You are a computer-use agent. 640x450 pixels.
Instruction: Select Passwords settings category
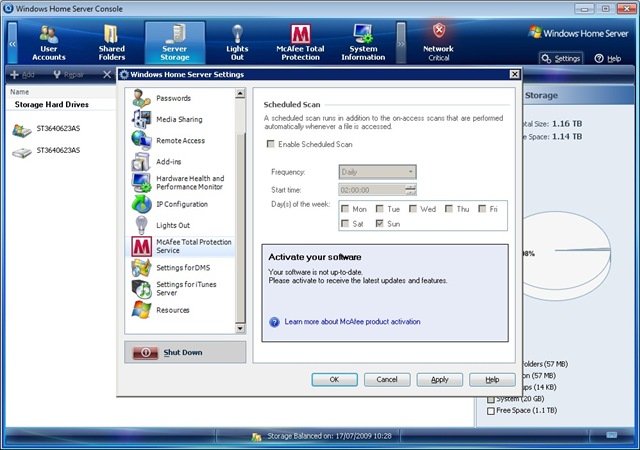pos(180,98)
